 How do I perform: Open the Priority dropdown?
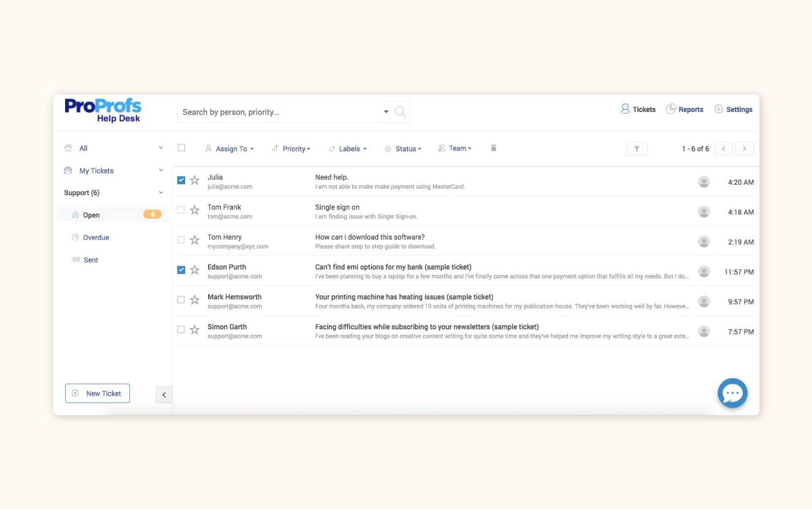pos(291,149)
